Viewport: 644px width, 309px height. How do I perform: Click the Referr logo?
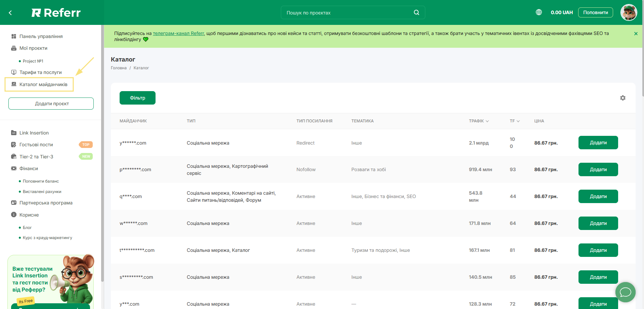[56, 13]
